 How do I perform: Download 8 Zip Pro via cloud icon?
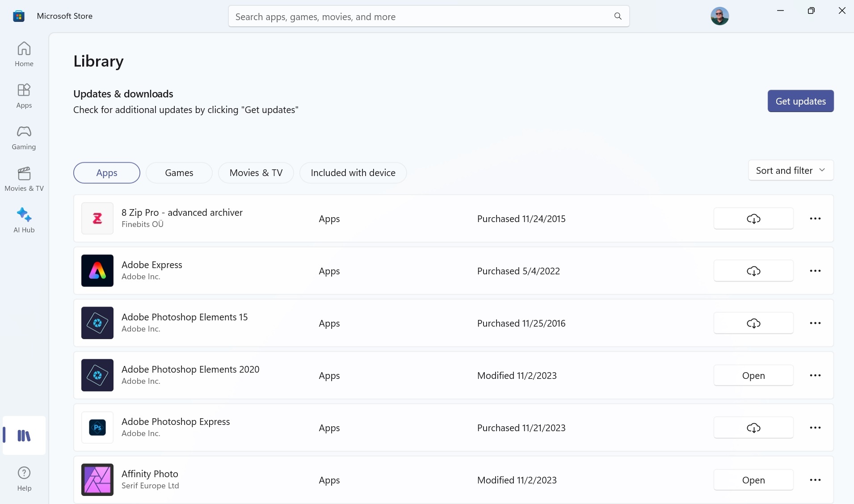(753, 218)
